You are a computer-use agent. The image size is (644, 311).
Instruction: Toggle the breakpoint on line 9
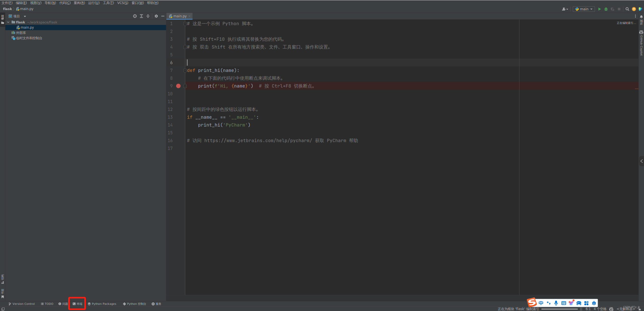[x=178, y=86]
